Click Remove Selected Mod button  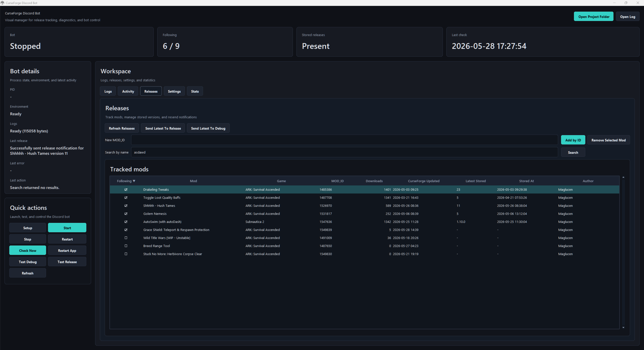[x=608, y=140]
